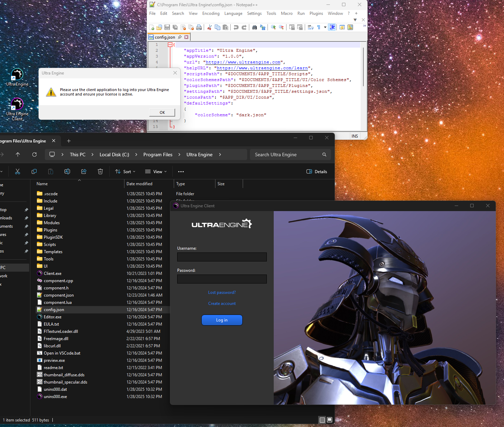504x427 pixels.
Task: Open the See more ellipsis menu in Explorer
Action: click(x=181, y=171)
